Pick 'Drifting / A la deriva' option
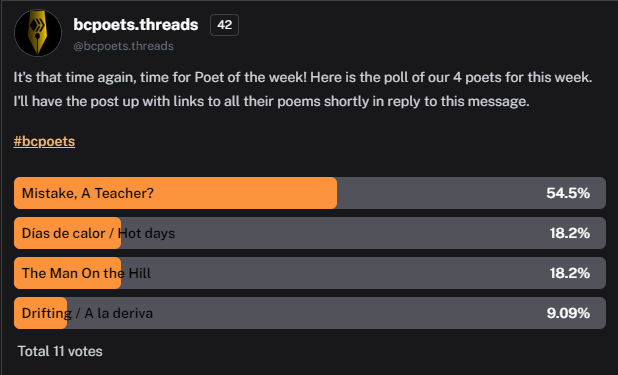The image size is (618, 375). pyautogui.click(x=310, y=313)
